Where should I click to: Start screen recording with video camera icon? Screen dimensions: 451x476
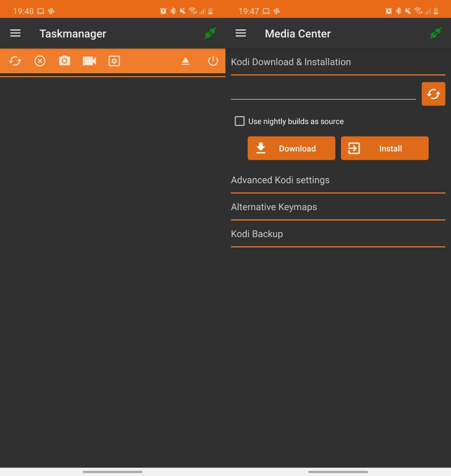89,61
